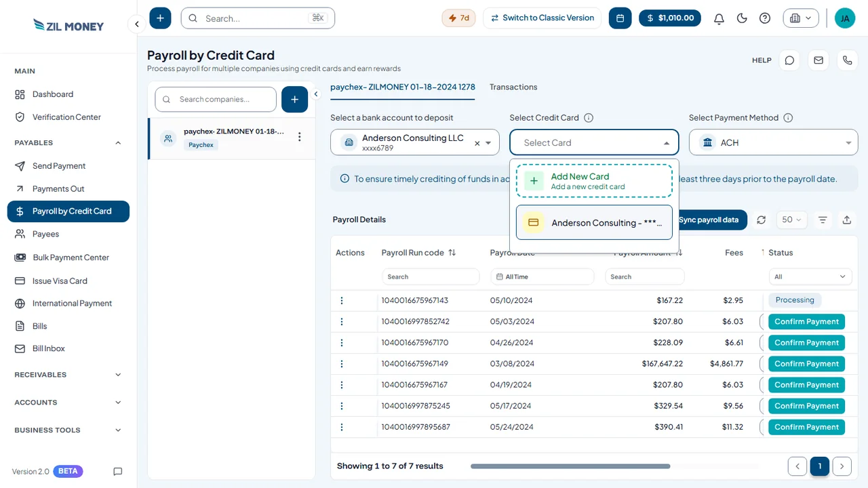Open the calendar icon in the top bar

pyautogui.click(x=620, y=18)
